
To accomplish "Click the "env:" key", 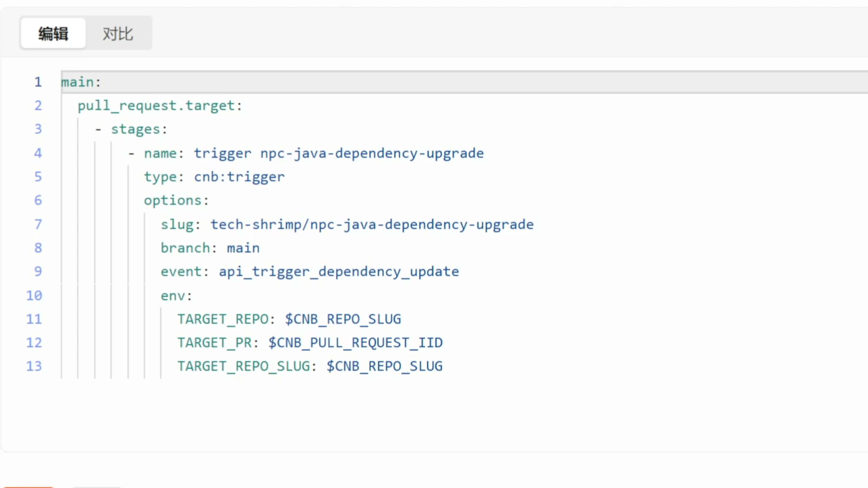I will tap(177, 296).
